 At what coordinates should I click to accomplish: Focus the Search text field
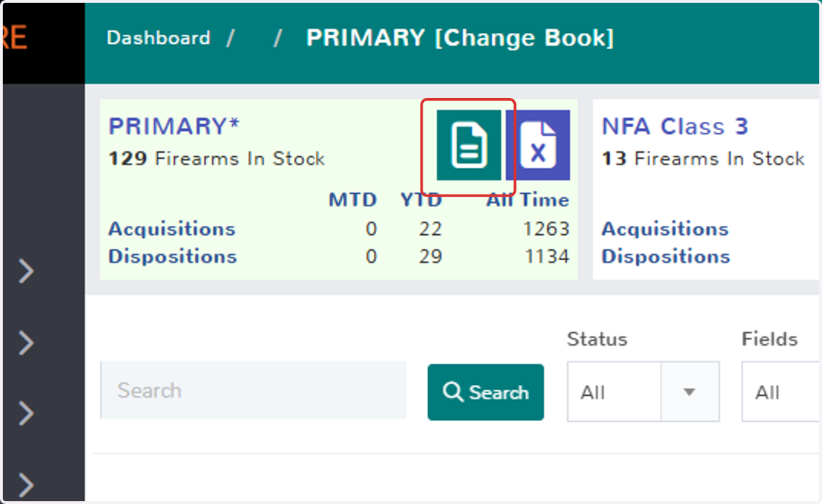(x=253, y=390)
